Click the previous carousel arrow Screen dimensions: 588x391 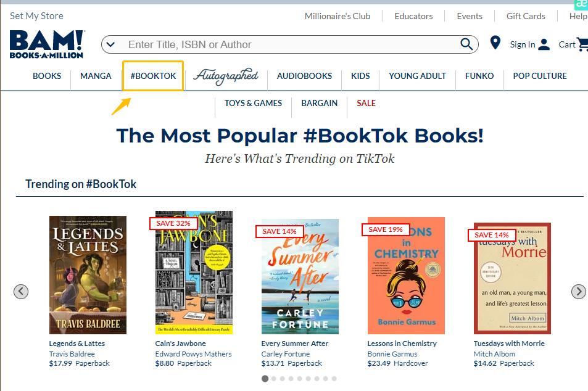pos(21,291)
